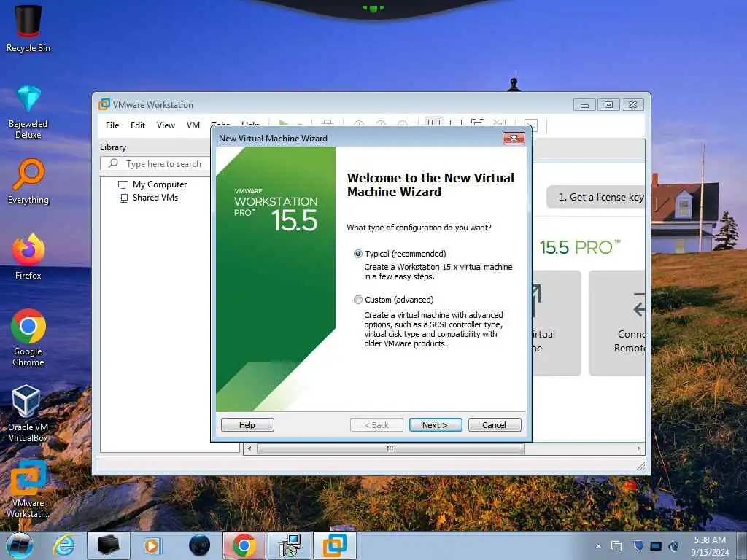Click the blue monitor icon in system tray
This screenshot has width=747, height=560.
(656, 546)
